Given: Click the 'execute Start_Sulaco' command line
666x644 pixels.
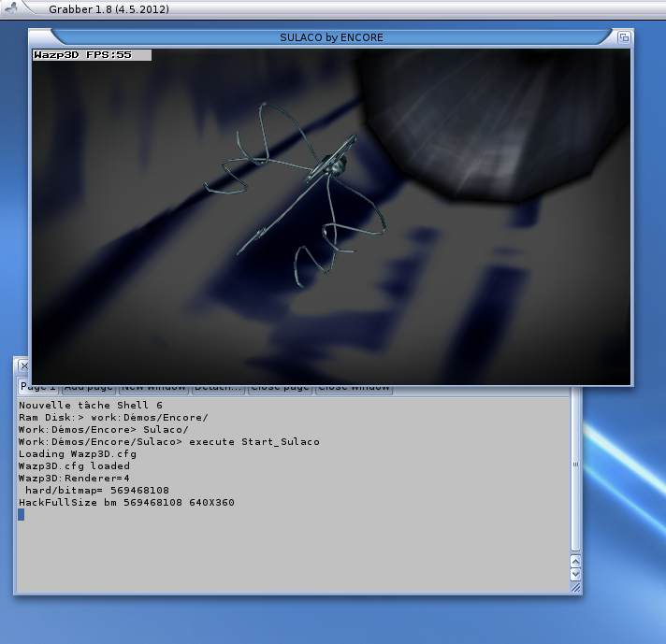Looking at the screenshot, I should coord(169,441).
